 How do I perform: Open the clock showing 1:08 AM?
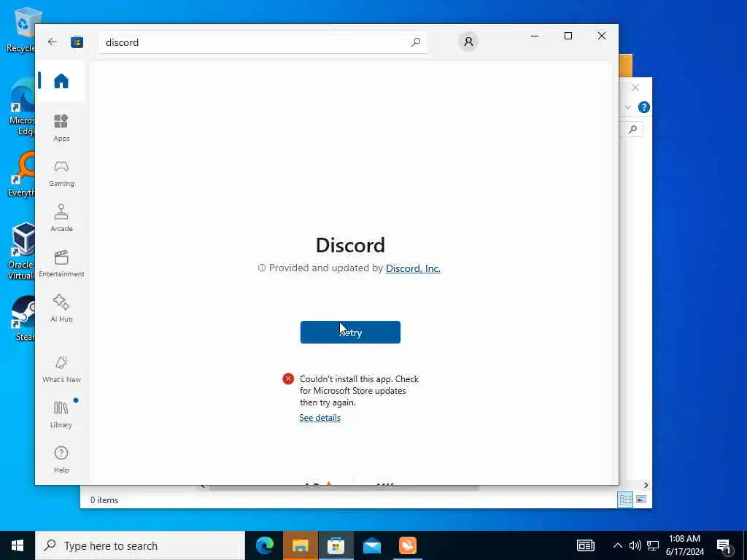pyautogui.click(x=684, y=545)
